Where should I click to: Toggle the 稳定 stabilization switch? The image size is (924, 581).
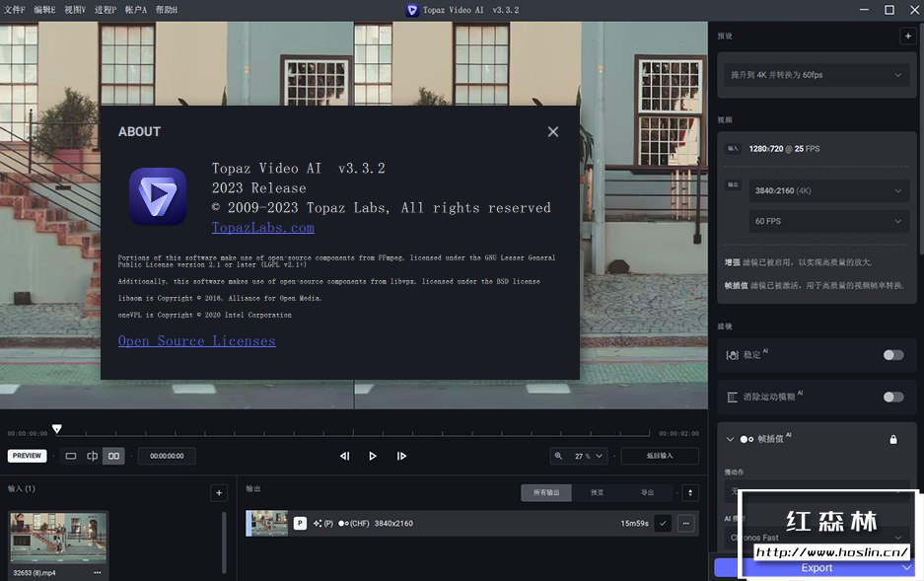click(x=892, y=355)
